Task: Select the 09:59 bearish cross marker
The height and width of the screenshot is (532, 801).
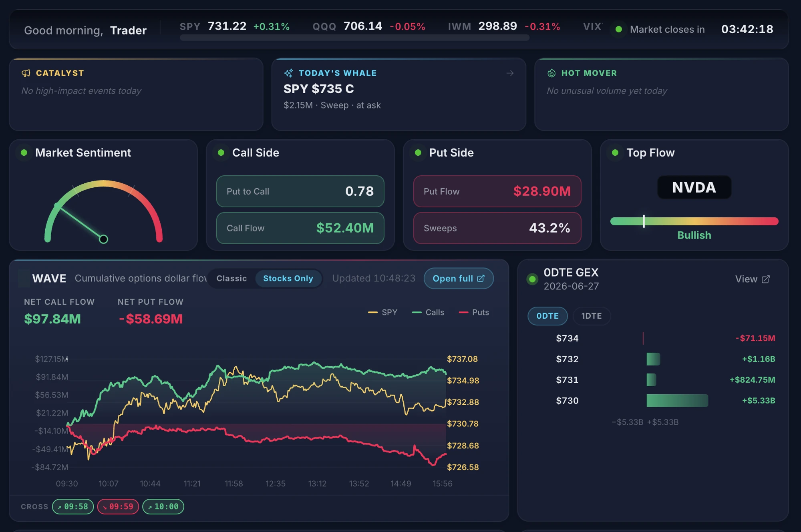Action: (118, 506)
